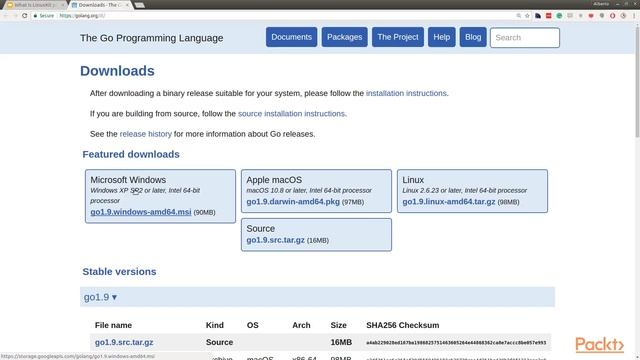Click the 'Featured downloads' heading
The width and height of the screenshot is (640, 360).
pyautogui.click(x=131, y=154)
